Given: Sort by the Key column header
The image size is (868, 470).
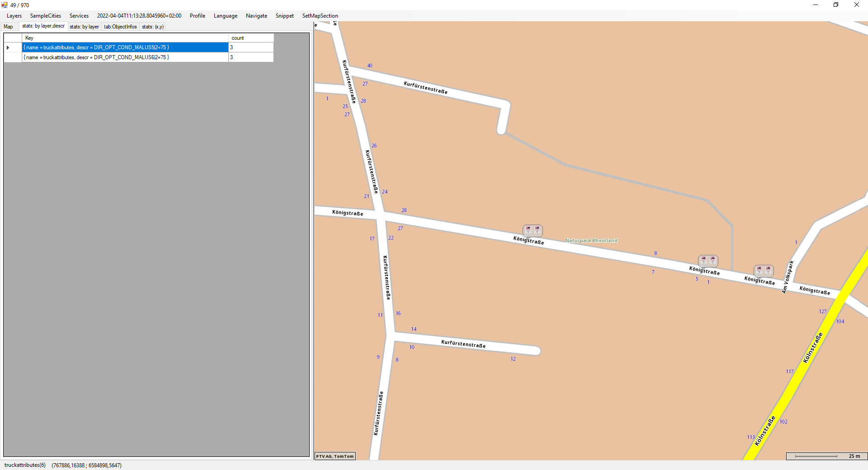Looking at the screenshot, I should 125,38.
